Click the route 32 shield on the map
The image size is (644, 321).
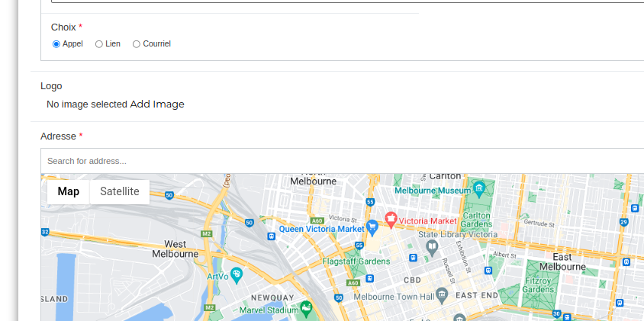click(44, 233)
